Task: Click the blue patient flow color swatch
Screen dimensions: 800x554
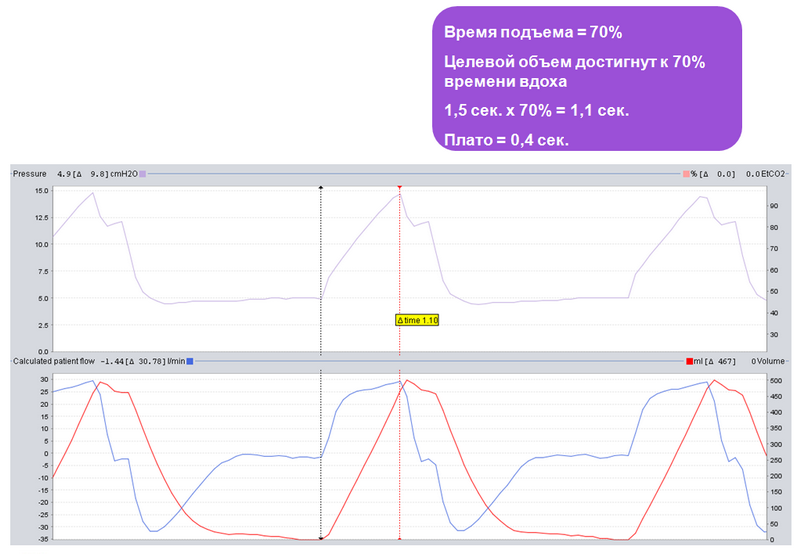Action: (x=190, y=361)
